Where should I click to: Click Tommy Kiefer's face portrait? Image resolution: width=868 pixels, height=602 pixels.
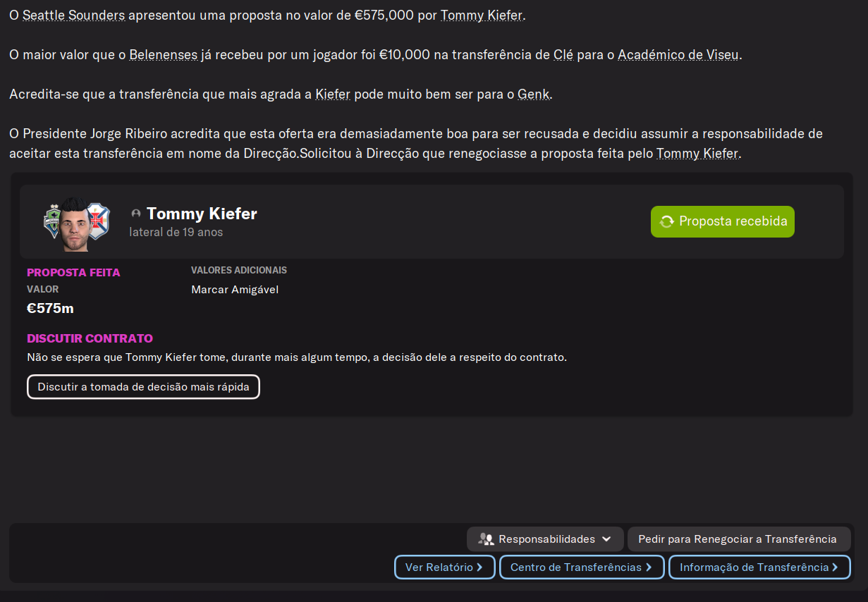(73, 224)
